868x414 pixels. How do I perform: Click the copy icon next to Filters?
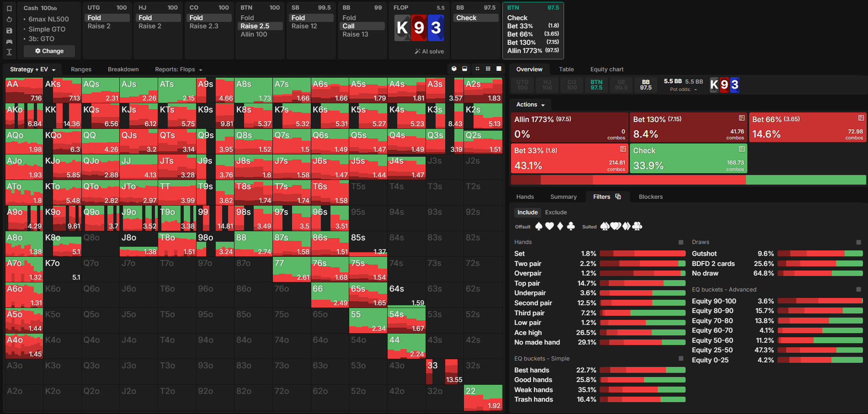[x=618, y=196]
